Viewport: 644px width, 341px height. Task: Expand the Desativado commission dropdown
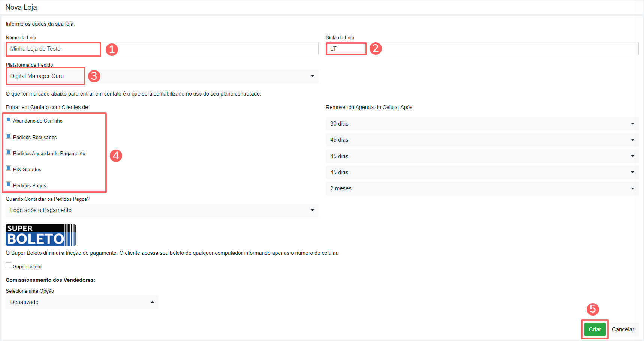coord(82,302)
